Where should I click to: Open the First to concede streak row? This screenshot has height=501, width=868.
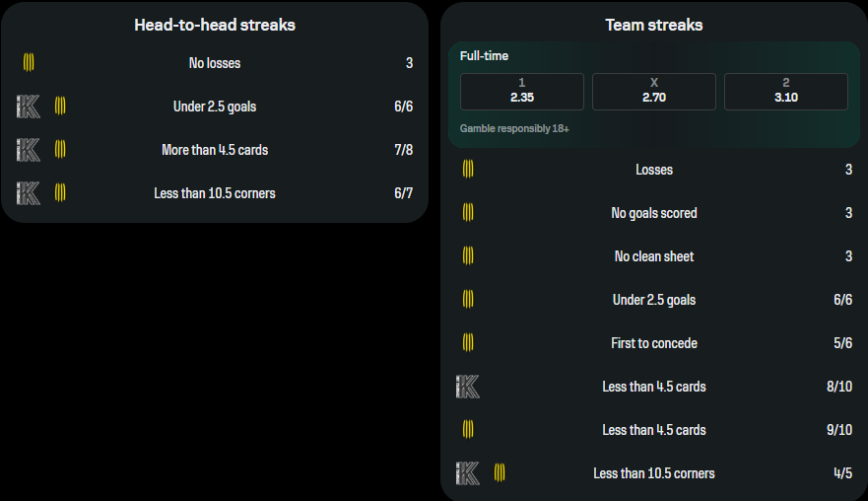click(654, 343)
